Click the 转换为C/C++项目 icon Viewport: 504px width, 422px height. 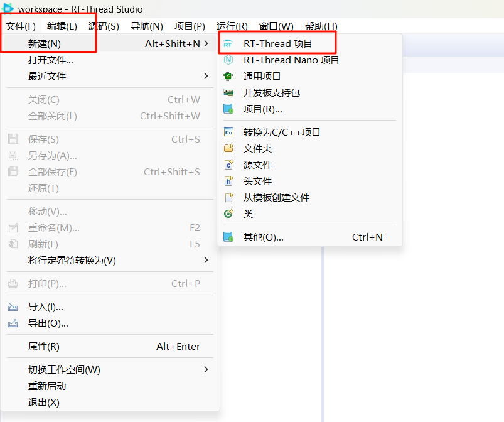pos(228,133)
